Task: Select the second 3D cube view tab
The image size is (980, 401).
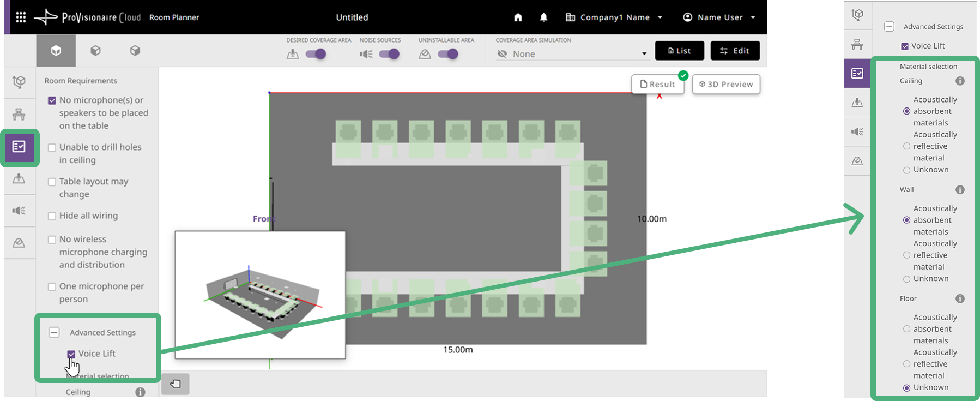Action: tap(95, 51)
